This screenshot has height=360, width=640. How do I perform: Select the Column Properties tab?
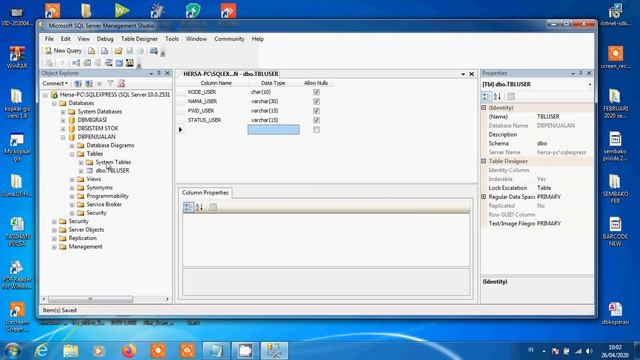point(205,193)
